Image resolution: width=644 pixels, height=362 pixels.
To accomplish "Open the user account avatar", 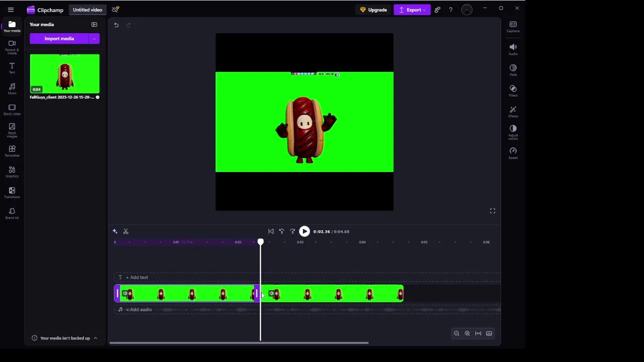I will click(x=467, y=10).
